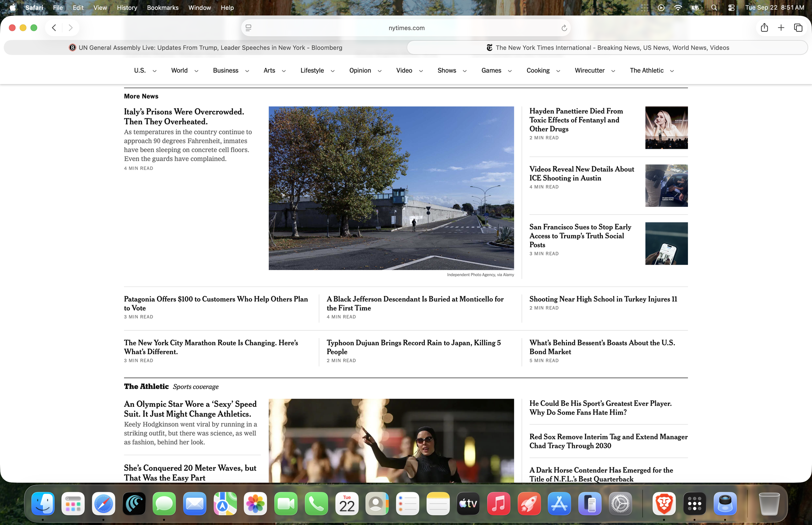Screen dimensions: 812x525
Task: Launch the Brave browser from the Dock
Action: click(664, 504)
